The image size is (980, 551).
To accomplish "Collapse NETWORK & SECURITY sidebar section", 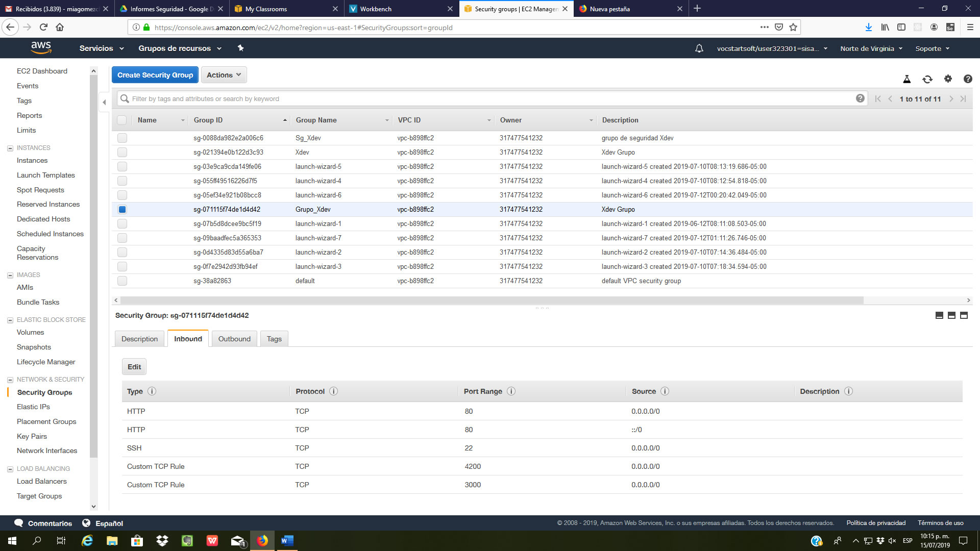I will click(10, 380).
